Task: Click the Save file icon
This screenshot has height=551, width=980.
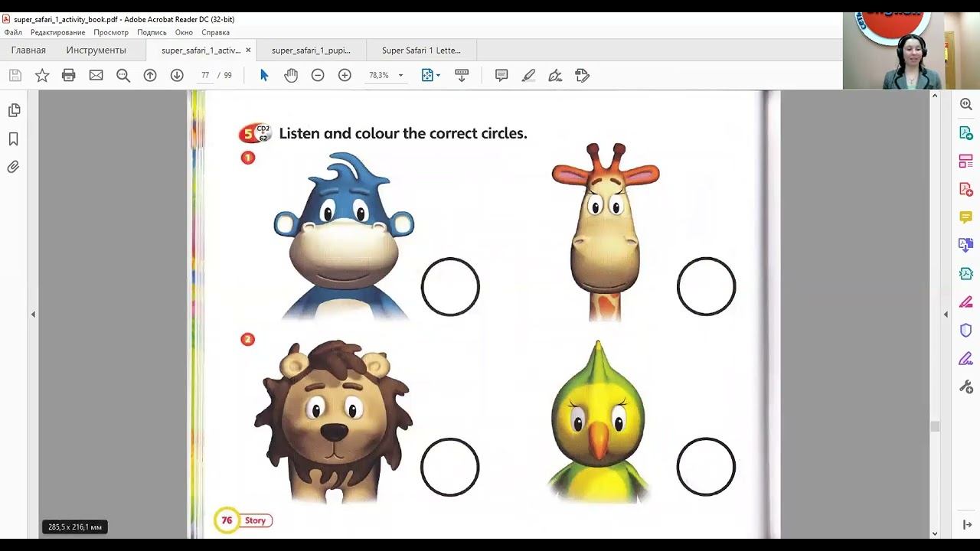Action: tap(15, 75)
